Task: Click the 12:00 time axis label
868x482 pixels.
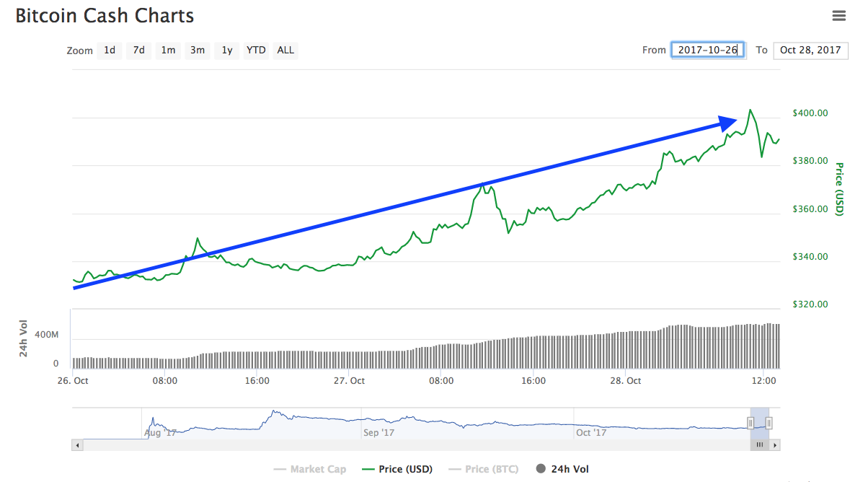Action: [763, 380]
